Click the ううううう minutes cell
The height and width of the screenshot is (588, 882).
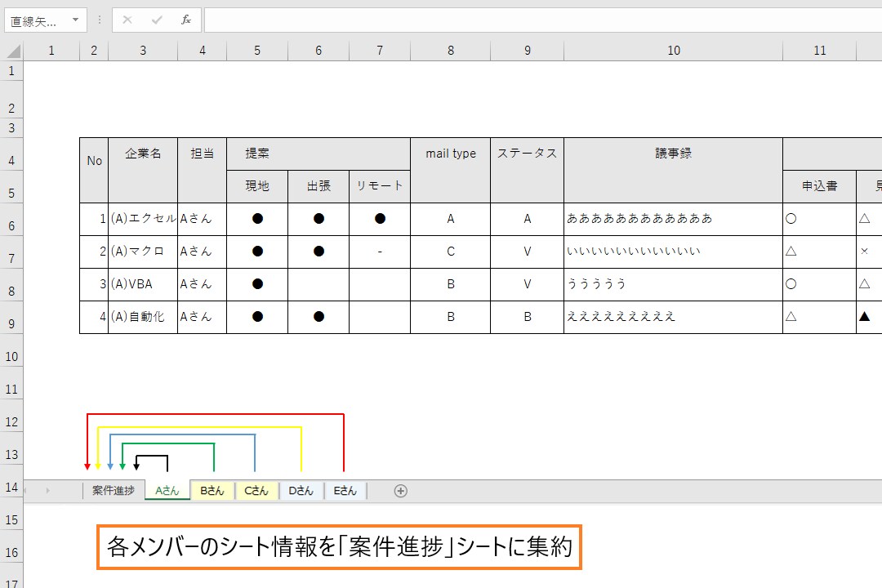(673, 284)
